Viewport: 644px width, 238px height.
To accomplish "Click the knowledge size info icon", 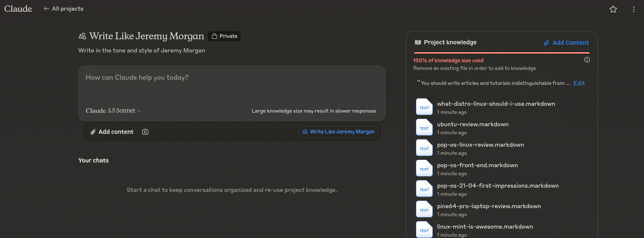I will 587,60.
